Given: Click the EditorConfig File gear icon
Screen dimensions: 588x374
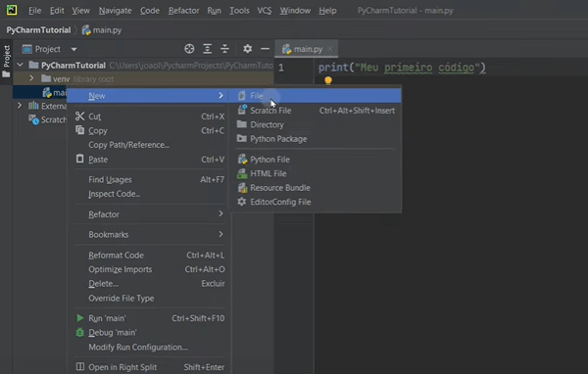Looking at the screenshot, I should click(x=242, y=202).
